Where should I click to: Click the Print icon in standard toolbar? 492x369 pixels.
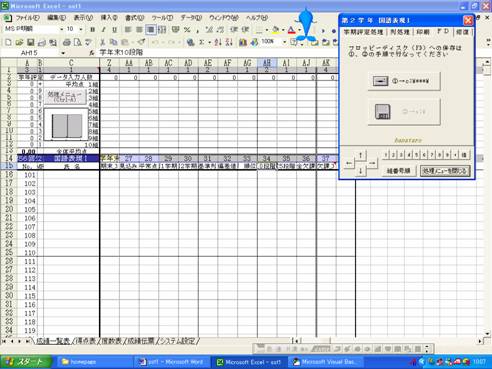pyautogui.click(x=67, y=42)
